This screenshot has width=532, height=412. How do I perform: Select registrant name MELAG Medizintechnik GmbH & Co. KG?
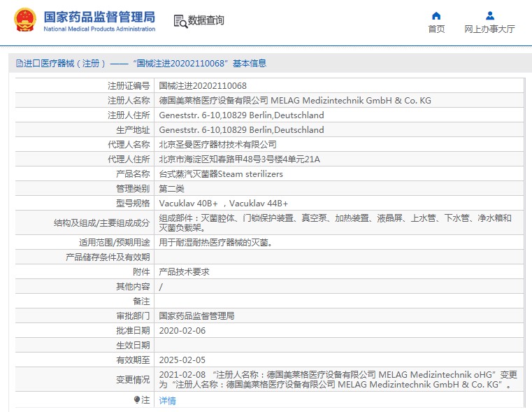pyautogui.click(x=295, y=101)
